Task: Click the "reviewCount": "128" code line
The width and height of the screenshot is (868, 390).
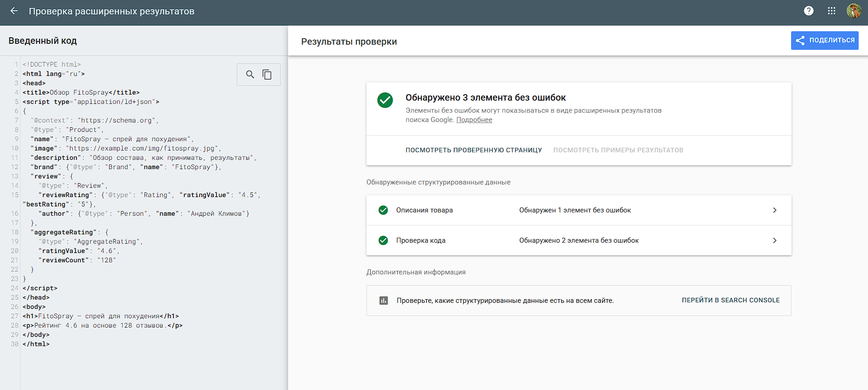Action: pyautogui.click(x=77, y=260)
